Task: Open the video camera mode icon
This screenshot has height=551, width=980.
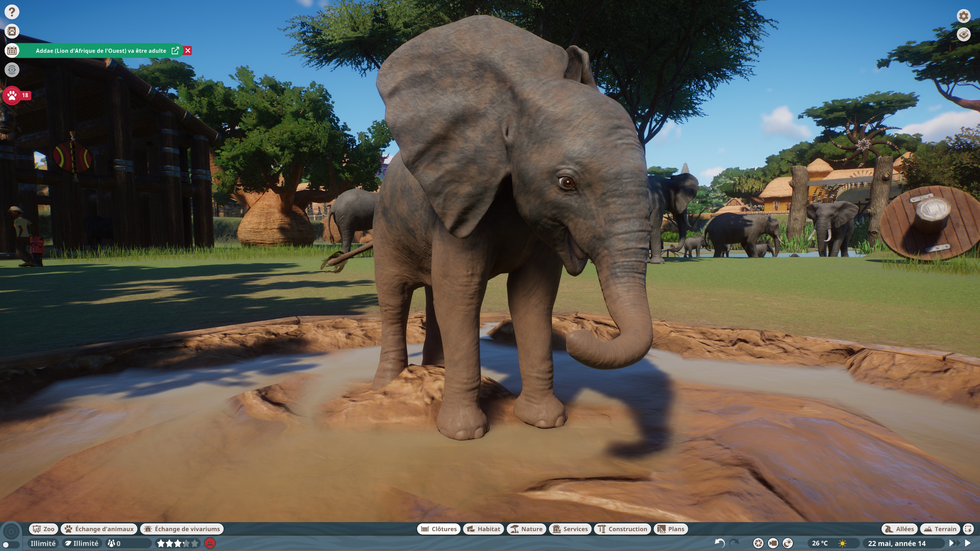Action: [x=773, y=543]
